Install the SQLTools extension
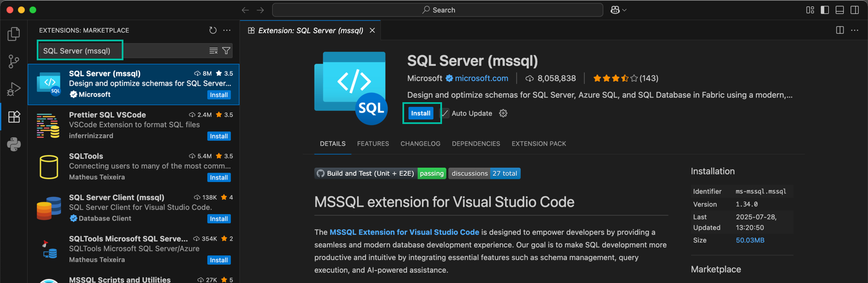 (x=219, y=177)
